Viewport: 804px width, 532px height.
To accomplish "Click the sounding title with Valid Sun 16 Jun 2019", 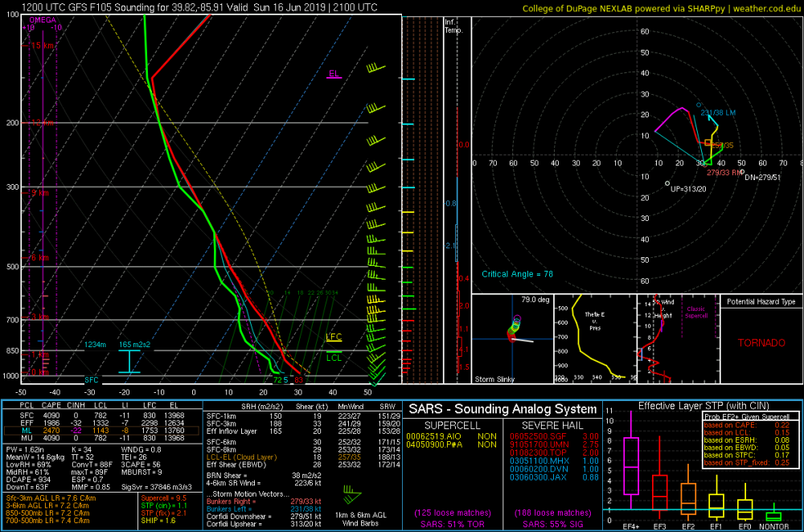I will click(199, 7).
